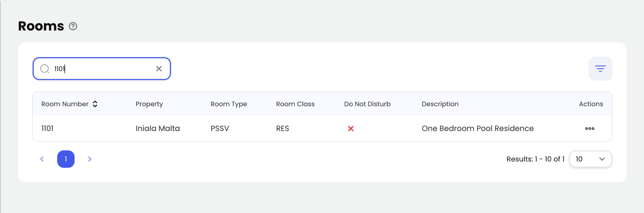Open the filter options button
The width and height of the screenshot is (644, 213).
pos(600,69)
